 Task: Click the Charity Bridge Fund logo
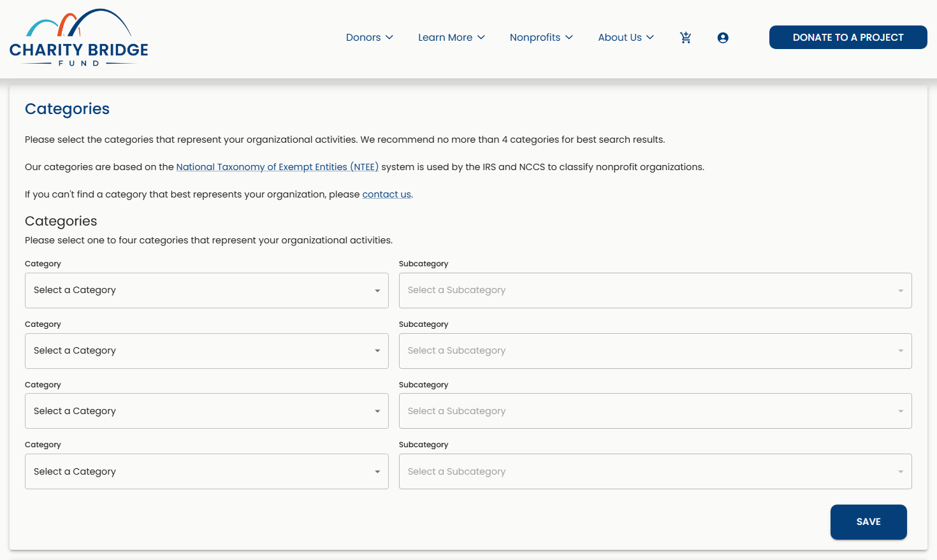coord(79,38)
